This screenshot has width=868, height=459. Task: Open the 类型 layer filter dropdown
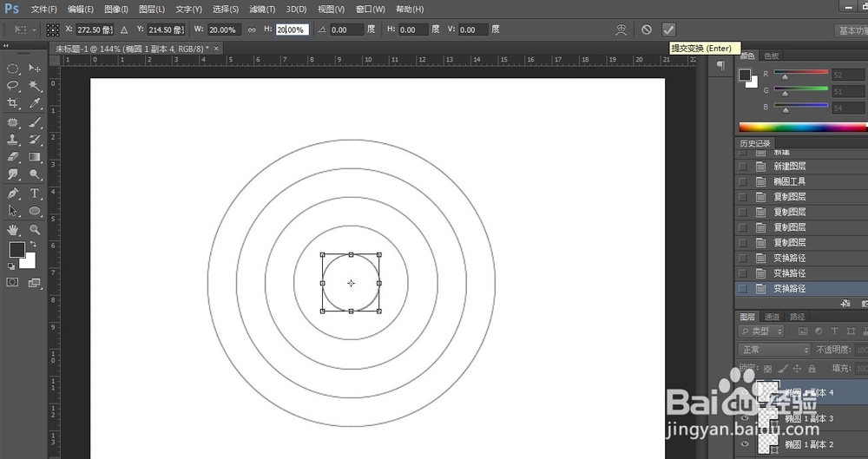click(x=762, y=331)
